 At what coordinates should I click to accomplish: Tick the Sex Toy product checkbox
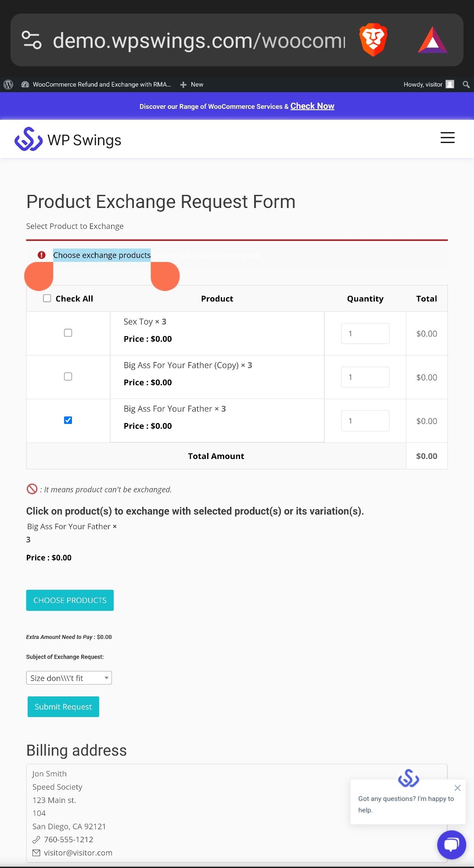68,333
